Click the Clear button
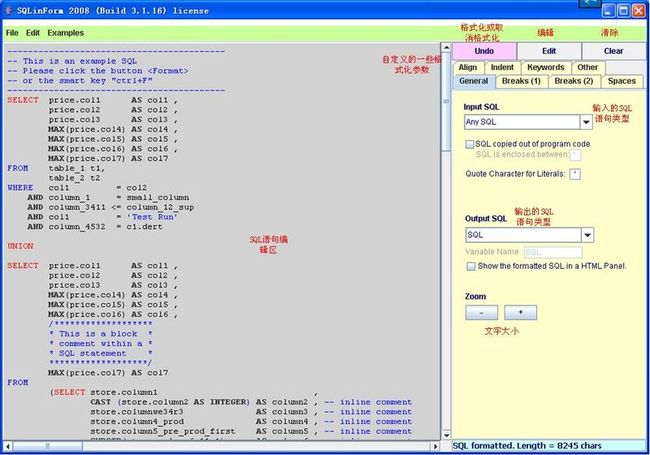 tap(614, 51)
